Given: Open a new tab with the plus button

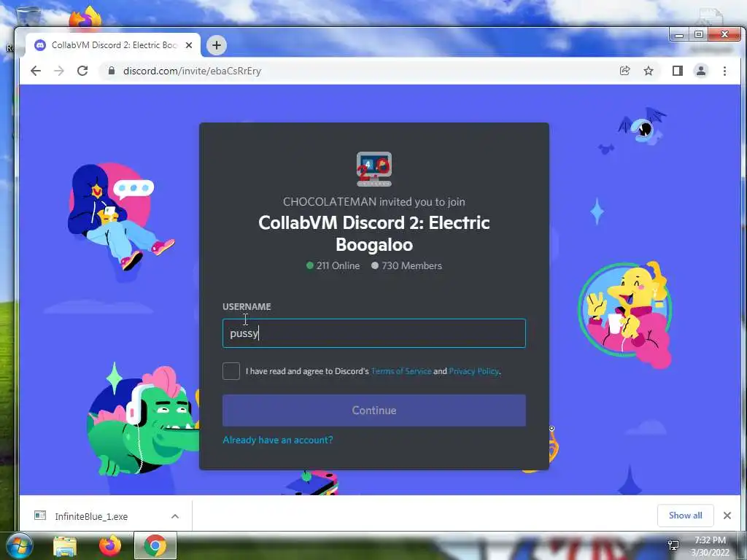Looking at the screenshot, I should (216, 45).
